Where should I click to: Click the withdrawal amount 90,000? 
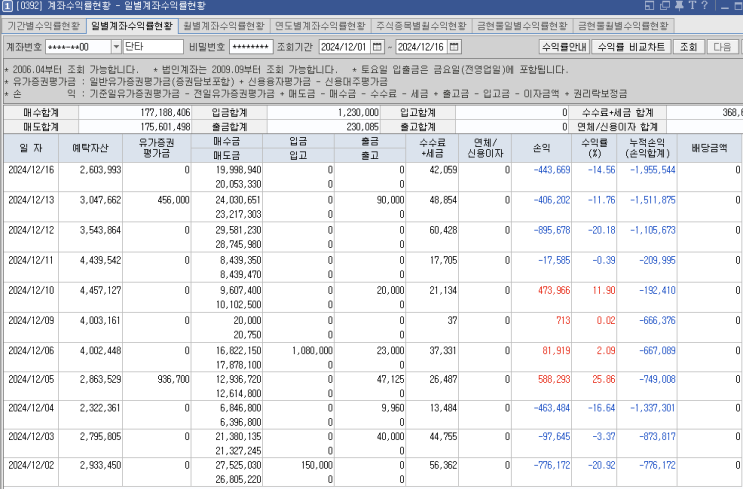tap(390, 200)
